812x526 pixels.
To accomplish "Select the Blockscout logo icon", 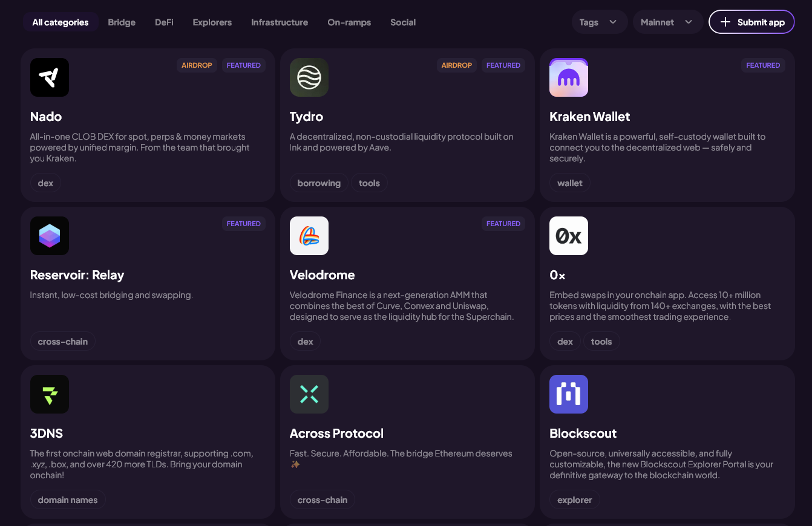I will coord(568,394).
